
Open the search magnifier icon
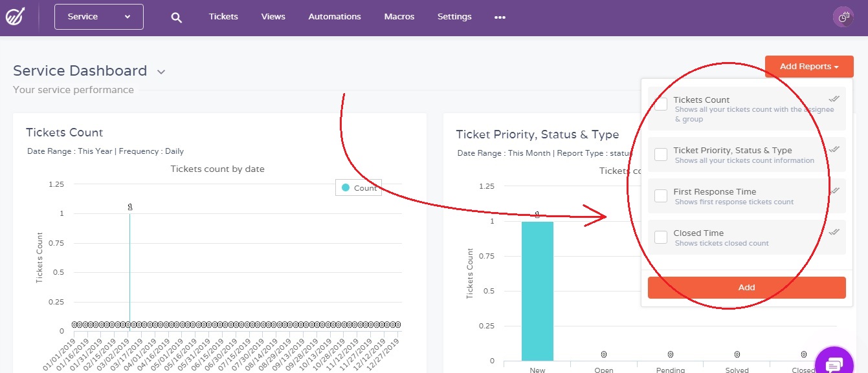pyautogui.click(x=176, y=17)
